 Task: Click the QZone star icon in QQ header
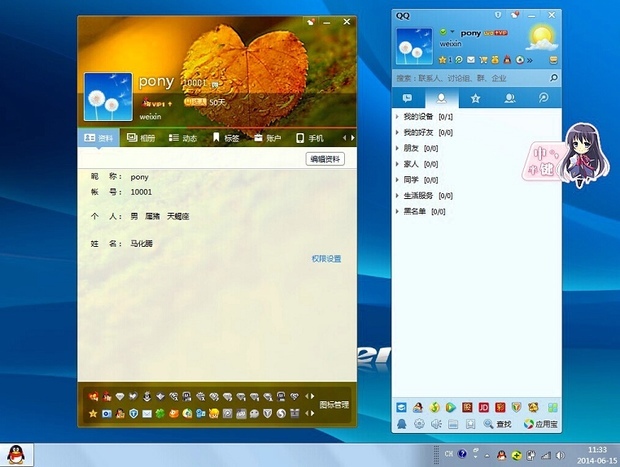pyautogui.click(x=442, y=60)
